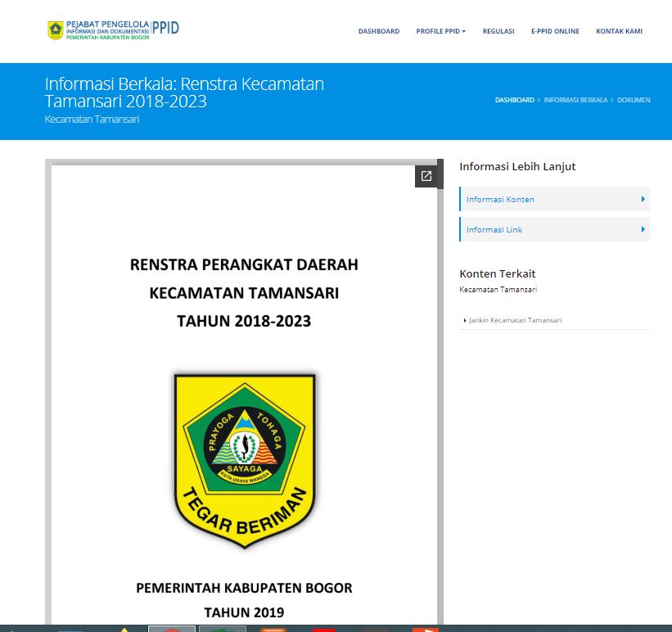
Task: Click the INFORMASI BERKALA breadcrumb link
Action: click(x=575, y=100)
